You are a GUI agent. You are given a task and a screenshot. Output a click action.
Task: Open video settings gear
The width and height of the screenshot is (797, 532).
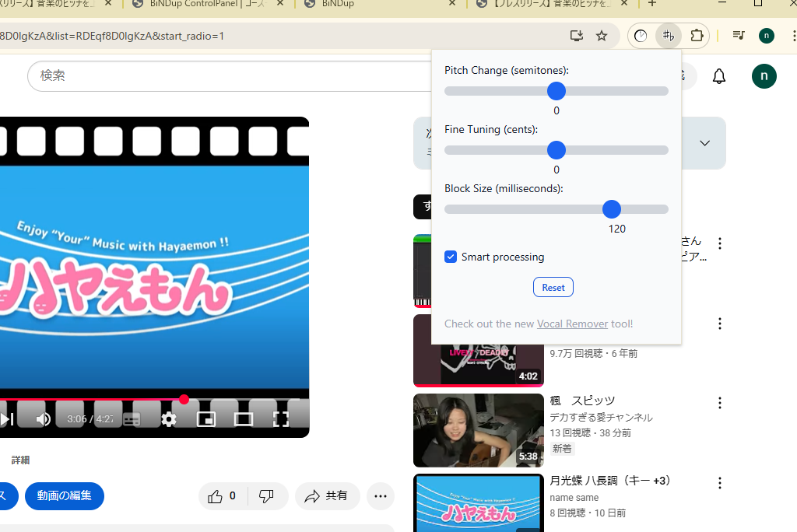[x=169, y=419]
